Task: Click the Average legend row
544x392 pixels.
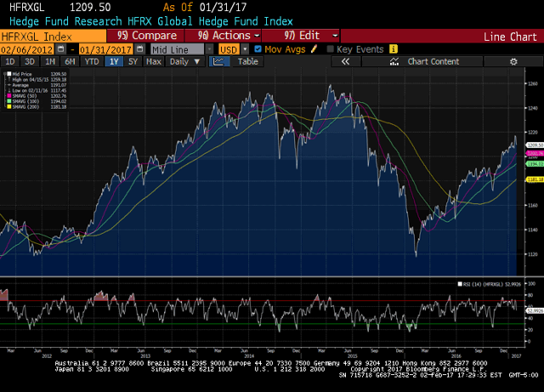Action: click(x=37, y=85)
